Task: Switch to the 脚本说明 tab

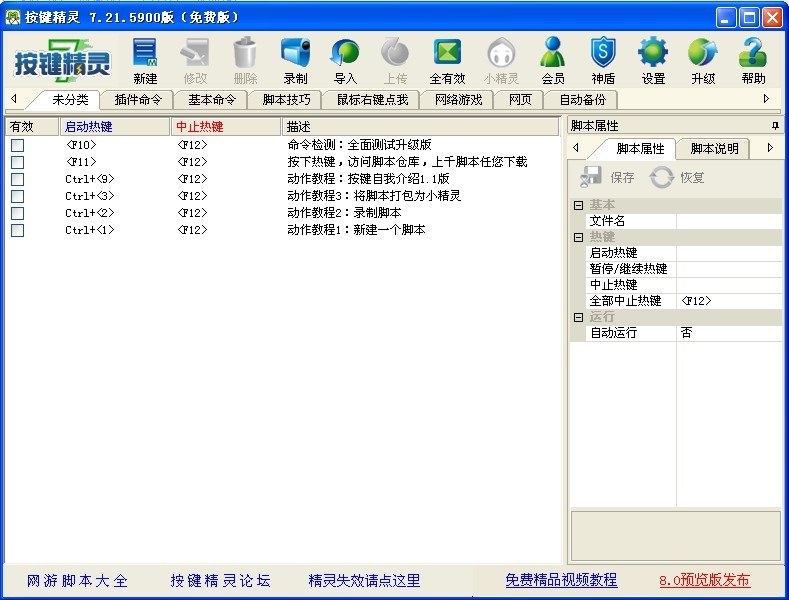Action: 714,148
